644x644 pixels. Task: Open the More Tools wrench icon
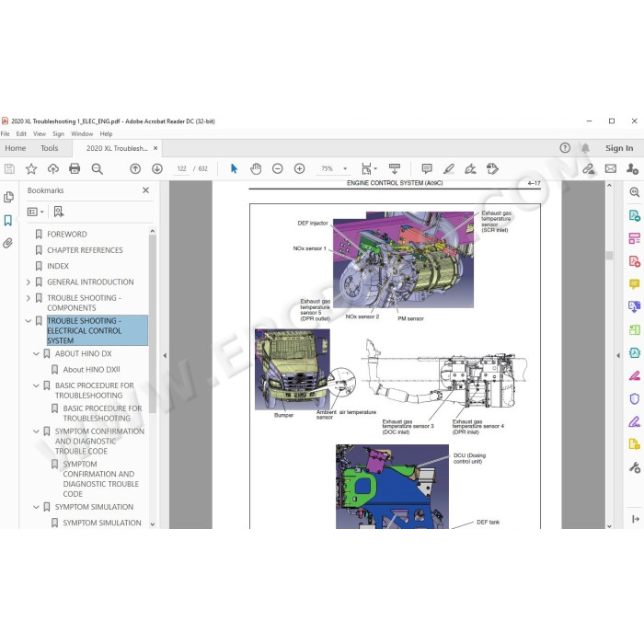coord(635,467)
